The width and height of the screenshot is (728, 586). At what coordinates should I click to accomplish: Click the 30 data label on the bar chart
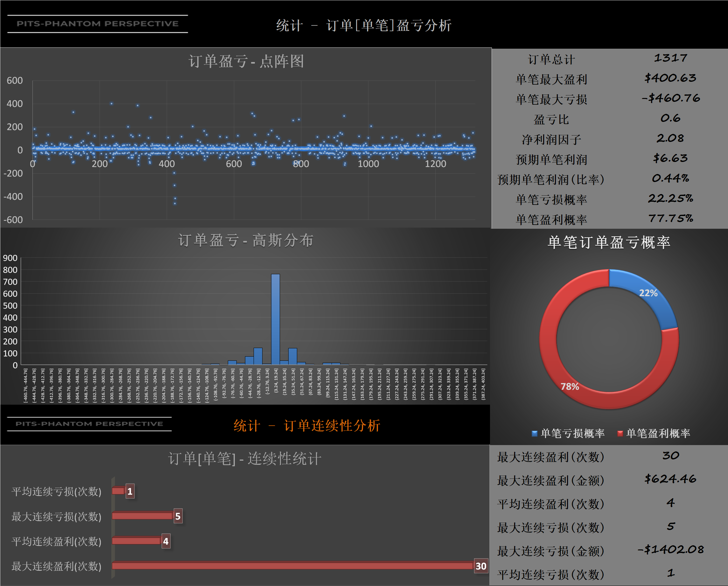[481, 566]
